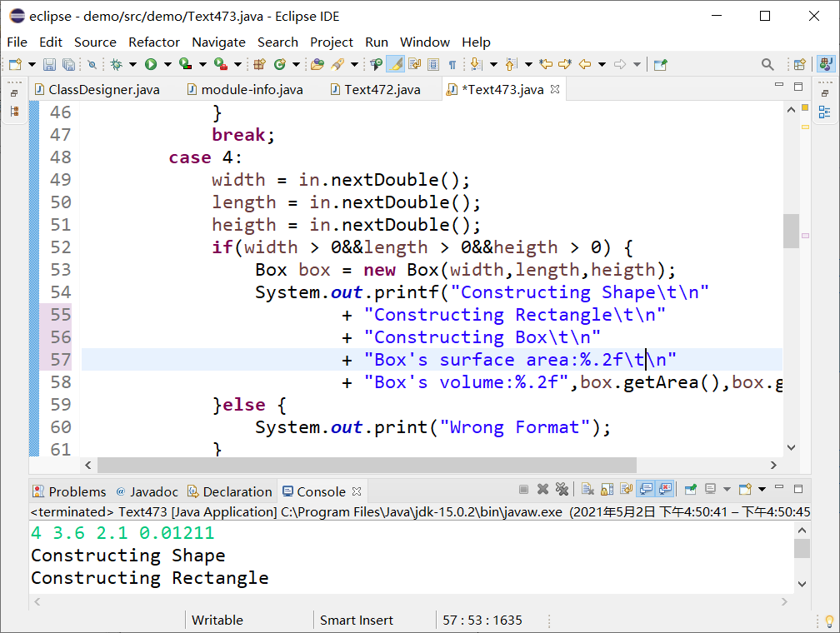Click the Java perspective icon

point(825,64)
